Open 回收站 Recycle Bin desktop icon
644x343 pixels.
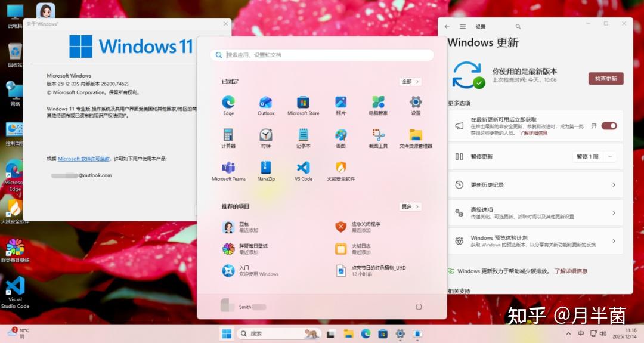[15, 55]
